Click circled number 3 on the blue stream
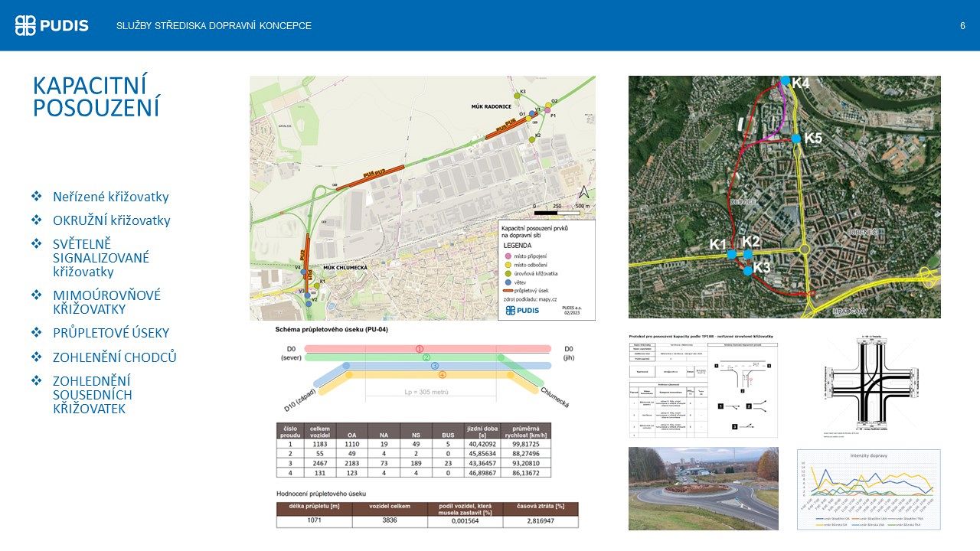 434,366
